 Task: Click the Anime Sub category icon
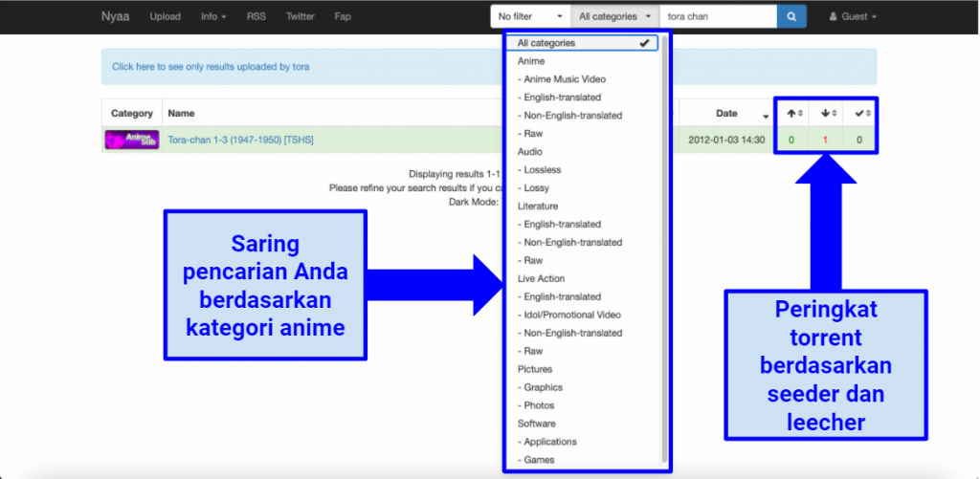(131, 140)
